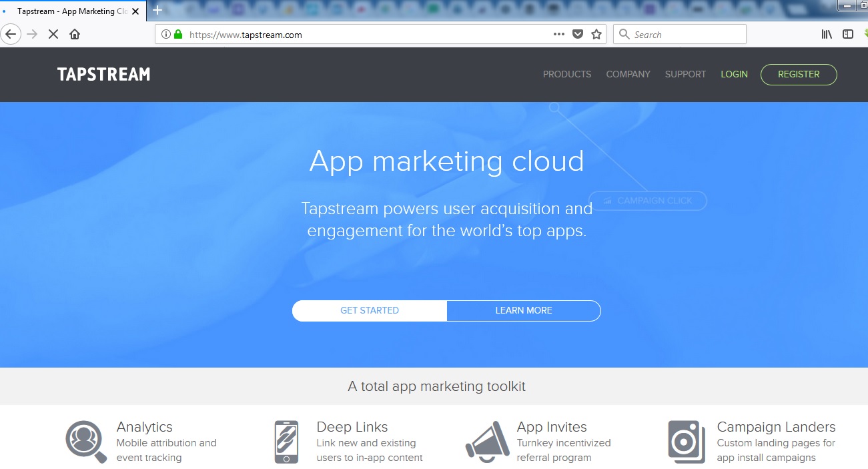Click 'A total app marketing toolkit' text
Viewport: 868px width, 469px height.
[x=437, y=386]
